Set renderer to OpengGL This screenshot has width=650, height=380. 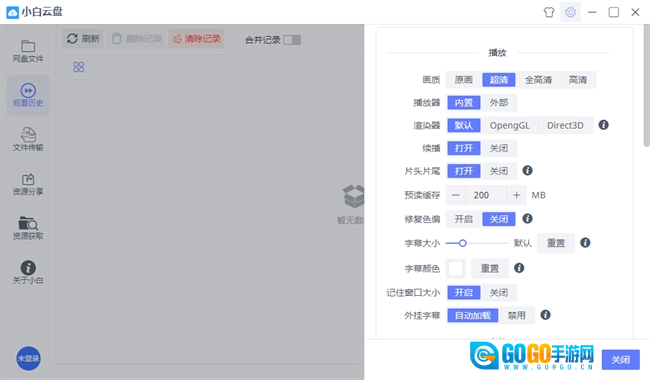tap(509, 126)
